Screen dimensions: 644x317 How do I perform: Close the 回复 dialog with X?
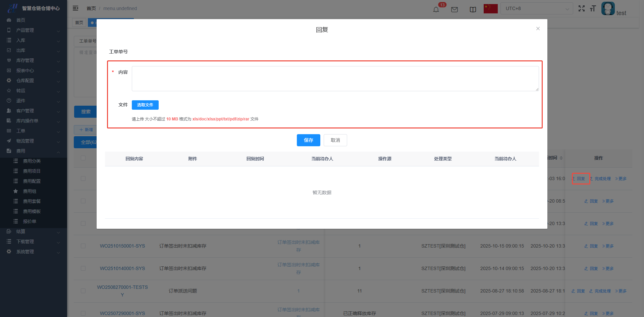[538, 29]
